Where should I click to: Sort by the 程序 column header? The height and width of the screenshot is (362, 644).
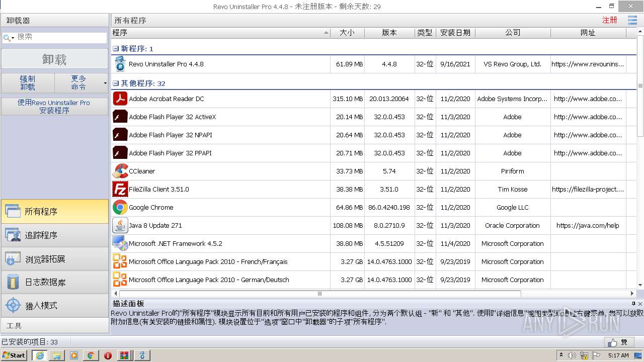tap(220, 33)
